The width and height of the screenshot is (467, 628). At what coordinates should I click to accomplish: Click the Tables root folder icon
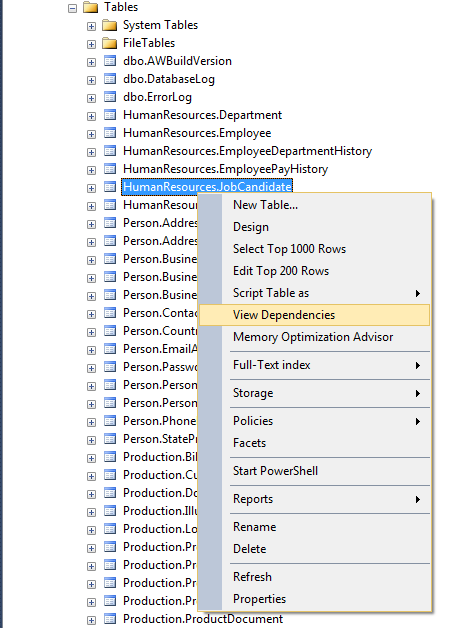pos(91,7)
